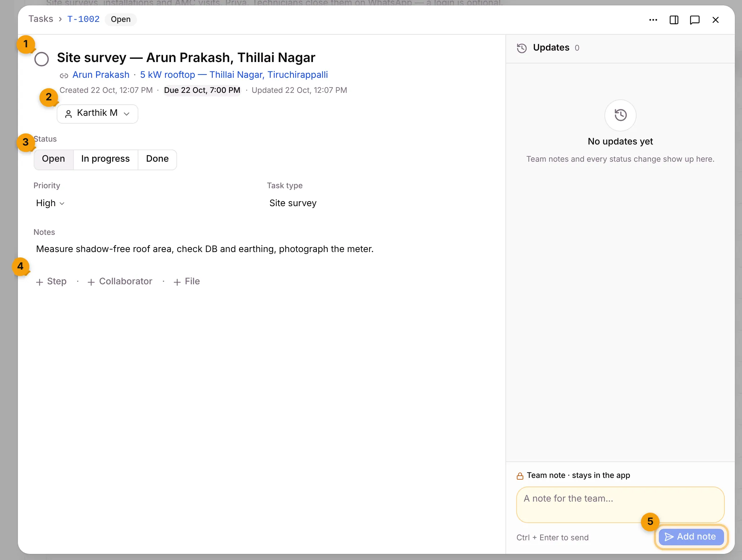Click the No updates yet message
742x560 pixels.
tap(620, 141)
